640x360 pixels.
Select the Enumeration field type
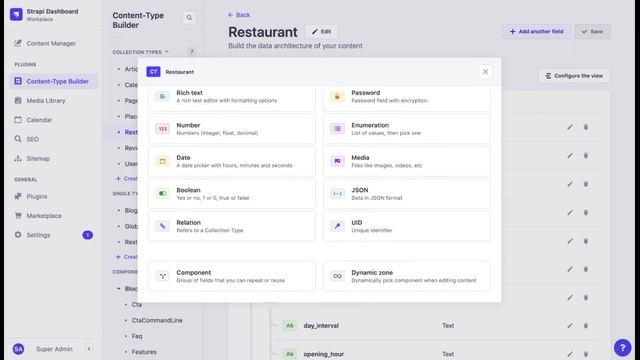[x=407, y=129]
